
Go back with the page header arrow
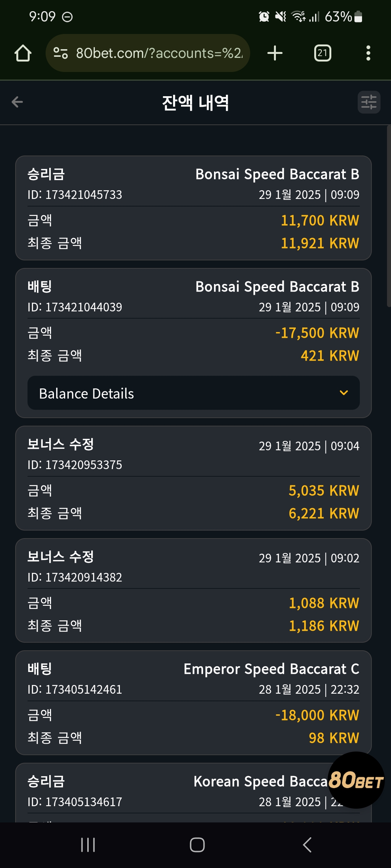tap(17, 102)
